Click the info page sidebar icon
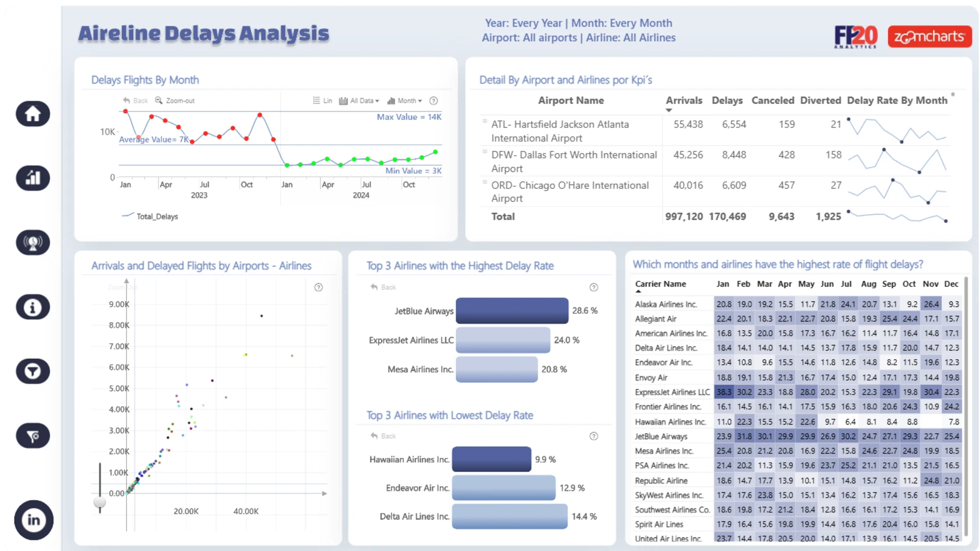980x551 pixels. coord(33,307)
